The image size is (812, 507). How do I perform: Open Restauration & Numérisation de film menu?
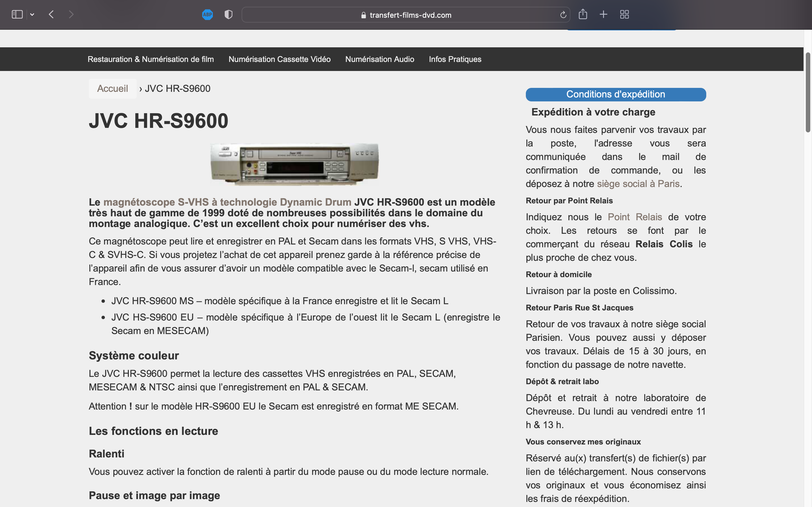click(151, 59)
